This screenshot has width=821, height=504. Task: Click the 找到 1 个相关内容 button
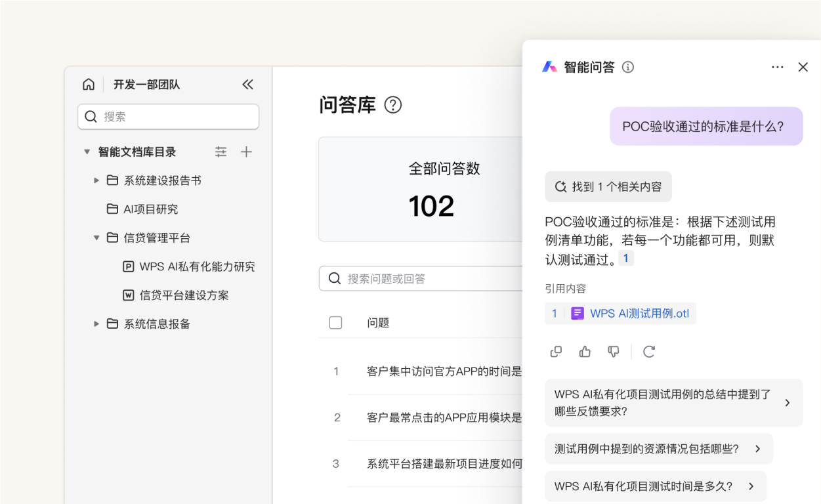tap(608, 186)
